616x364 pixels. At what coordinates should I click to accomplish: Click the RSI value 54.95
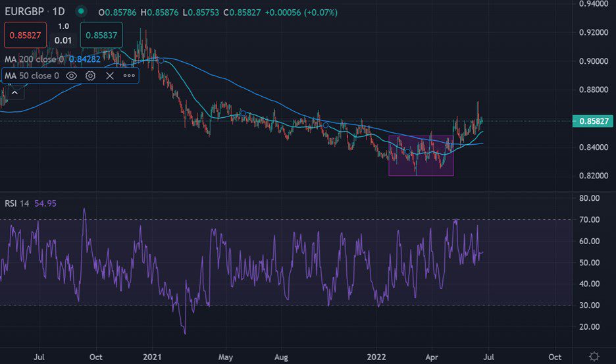[x=45, y=203]
